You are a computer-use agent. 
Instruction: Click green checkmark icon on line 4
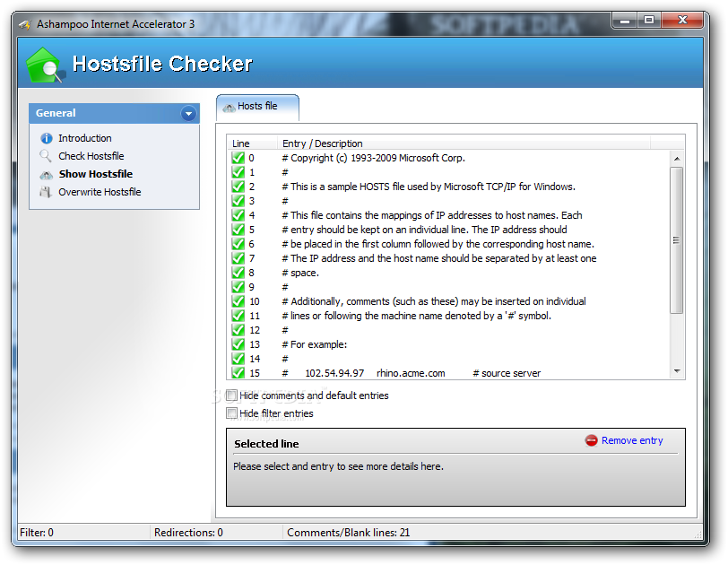(x=238, y=215)
